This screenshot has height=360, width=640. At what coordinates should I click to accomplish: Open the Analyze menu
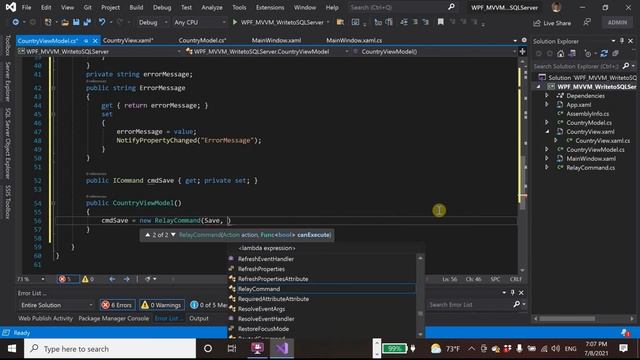[212, 7]
